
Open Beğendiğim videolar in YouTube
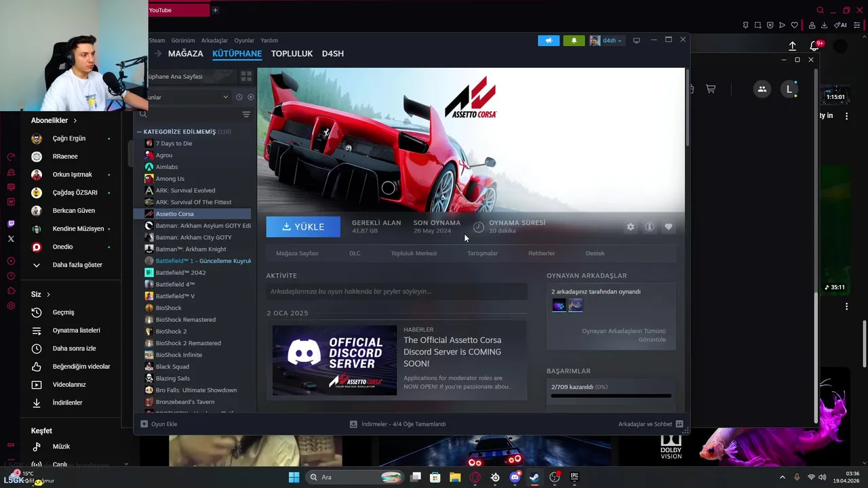tap(71, 367)
